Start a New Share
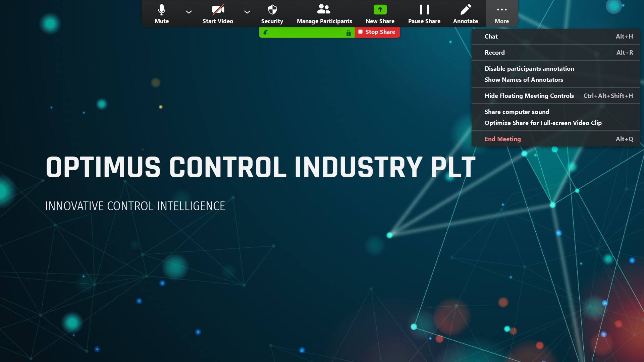 (380, 14)
